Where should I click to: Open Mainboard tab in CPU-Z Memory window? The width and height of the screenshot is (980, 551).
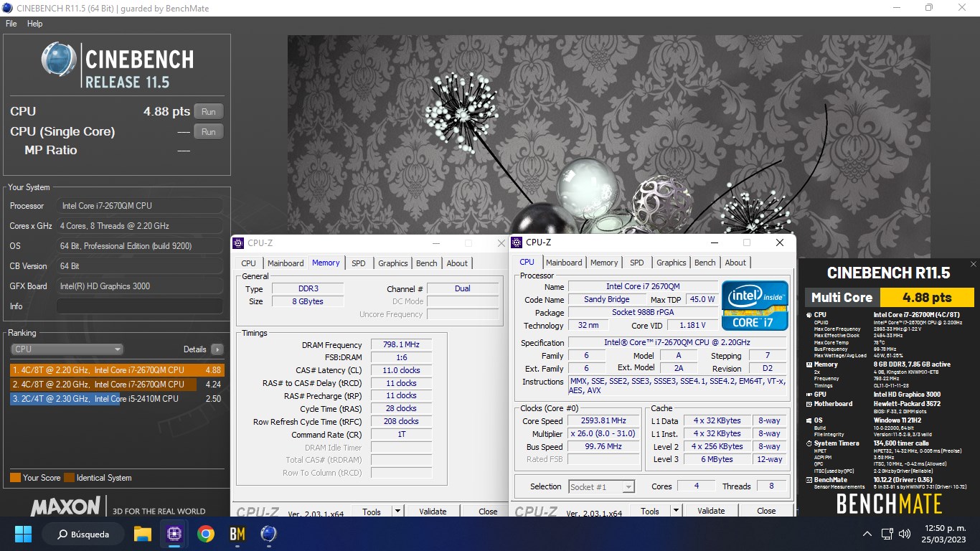[286, 263]
